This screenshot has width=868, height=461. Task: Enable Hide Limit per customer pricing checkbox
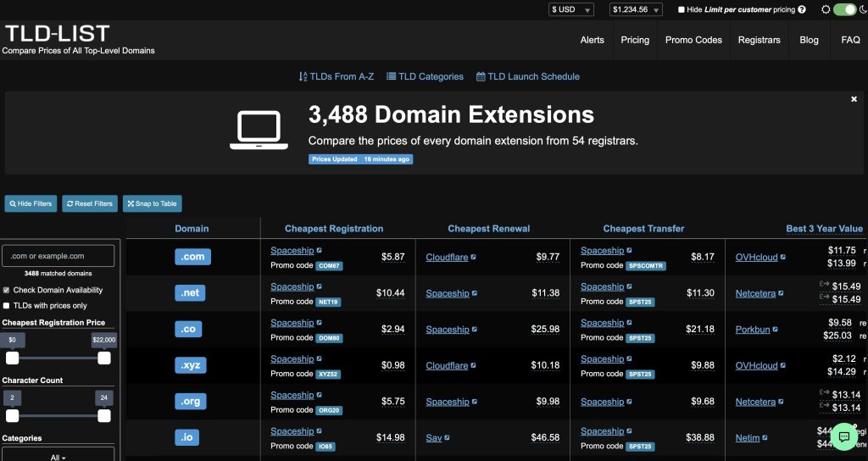682,10
